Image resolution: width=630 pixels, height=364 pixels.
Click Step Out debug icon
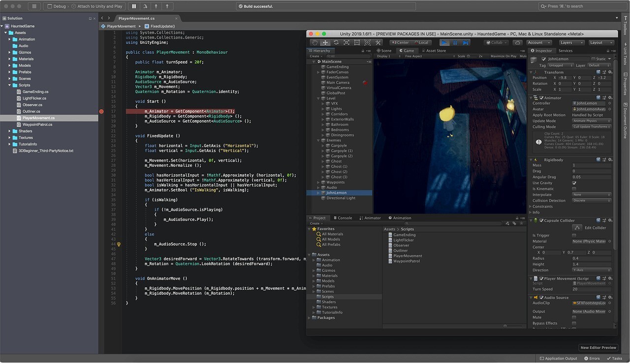(167, 6)
